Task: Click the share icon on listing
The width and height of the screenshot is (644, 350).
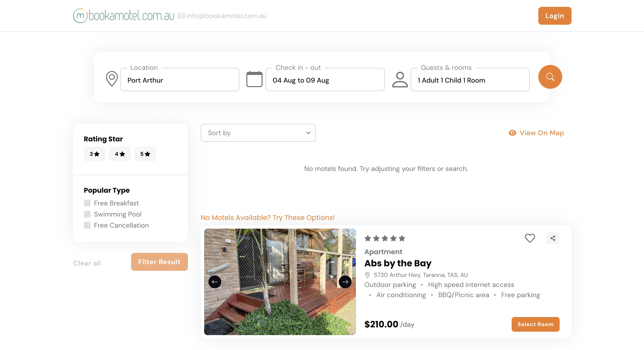Action: (553, 238)
